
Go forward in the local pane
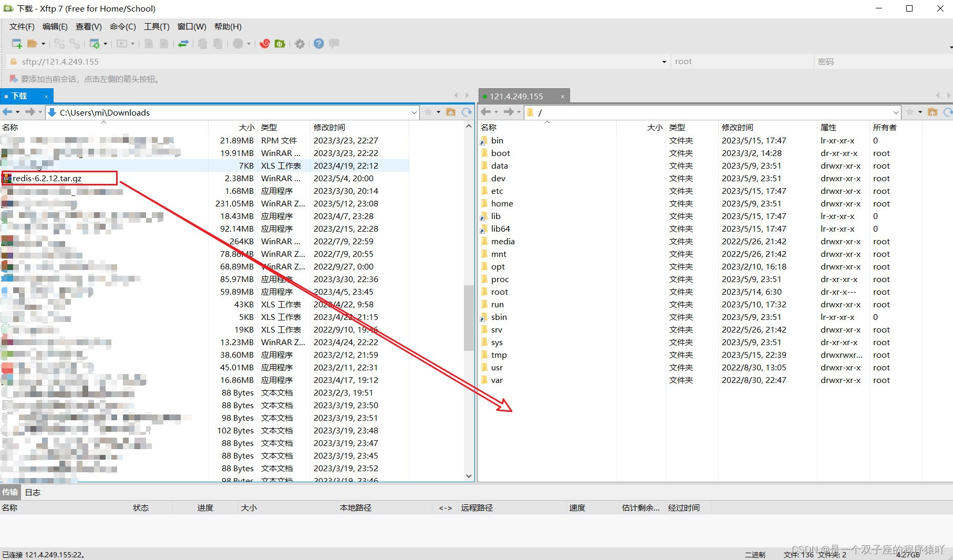(x=30, y=112)
